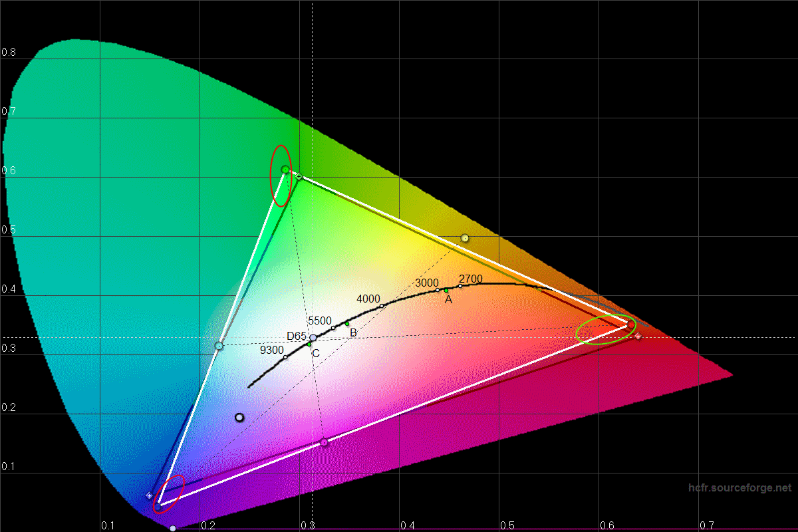
Task: Click the cyan secondary color point
Action: [219, 346]
